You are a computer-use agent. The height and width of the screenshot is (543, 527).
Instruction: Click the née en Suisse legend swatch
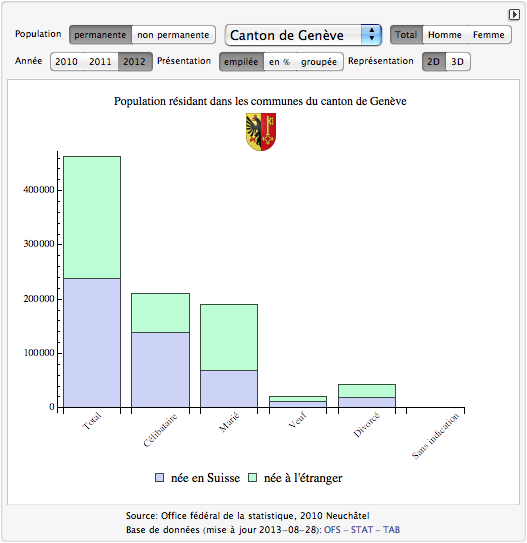159,478
